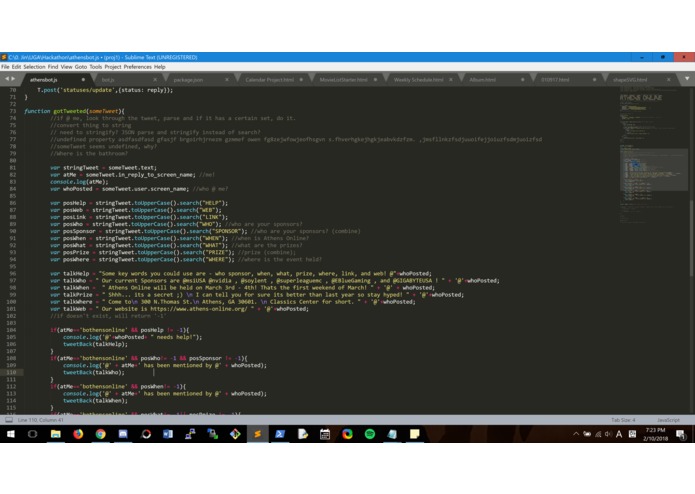
Task: Open the Selection menu
Action: tap(34, 67)
